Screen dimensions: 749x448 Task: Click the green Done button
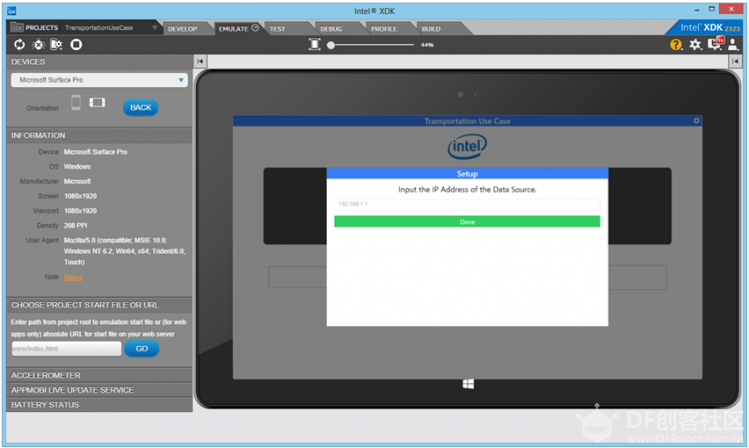[467, 222]
